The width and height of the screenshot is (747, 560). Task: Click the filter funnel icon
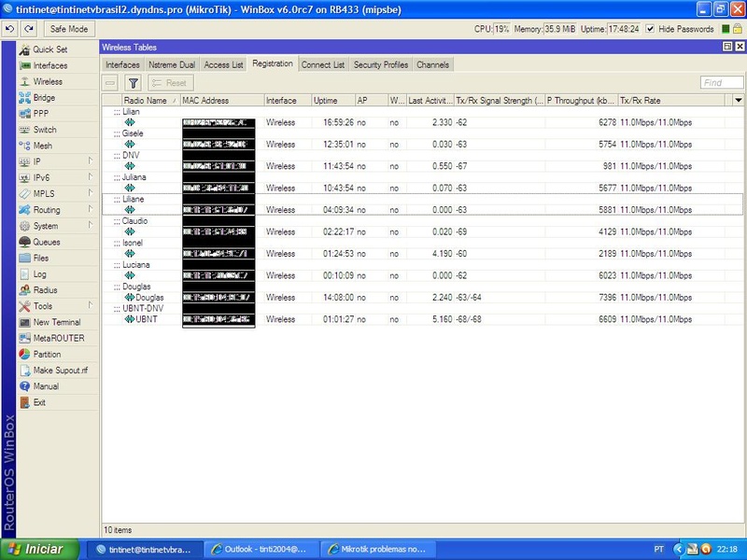pos(134,83)
